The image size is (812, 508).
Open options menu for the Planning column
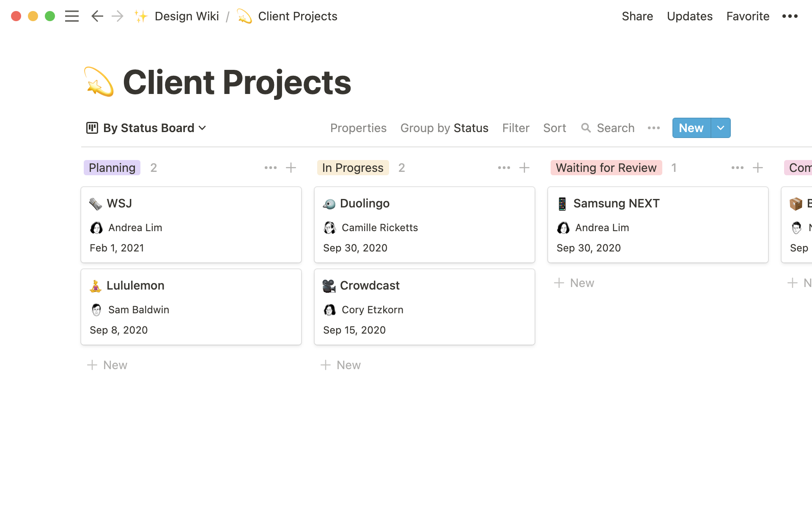[270, 168]
